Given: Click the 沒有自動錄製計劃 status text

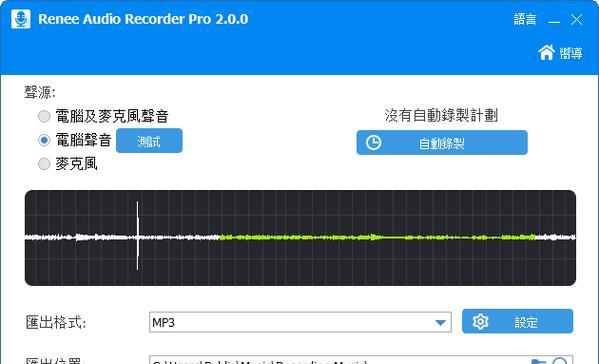Looking at the screenshot, I should click(x=441, y=115).
